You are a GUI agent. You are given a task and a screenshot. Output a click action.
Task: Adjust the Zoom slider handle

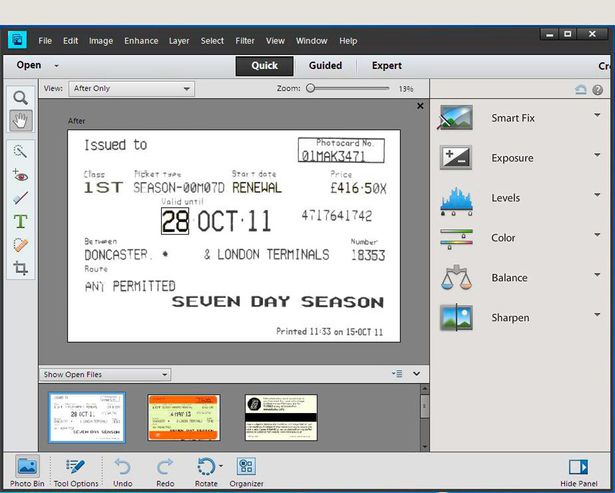310,88
